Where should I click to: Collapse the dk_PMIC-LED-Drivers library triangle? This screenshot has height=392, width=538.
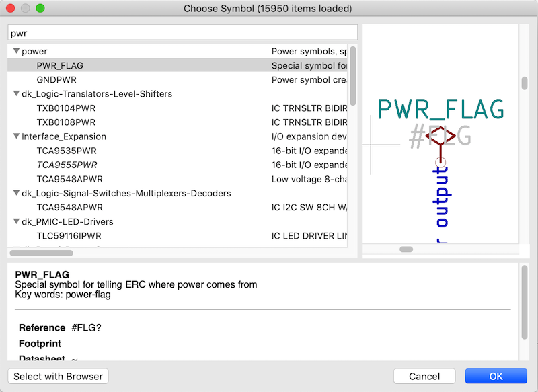pyautogui.click(x=16, y=221)
